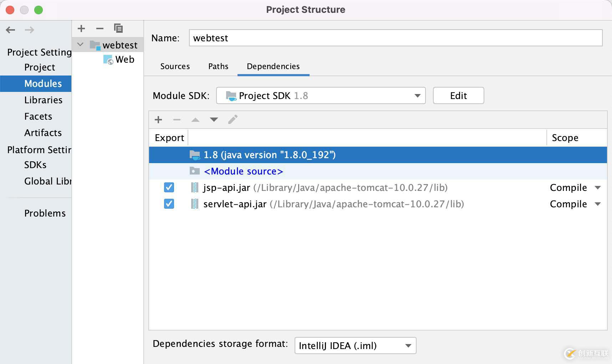Select the 1.8 java version dependency row
This screenshot has width=612, height=364.
pos(378,155)
